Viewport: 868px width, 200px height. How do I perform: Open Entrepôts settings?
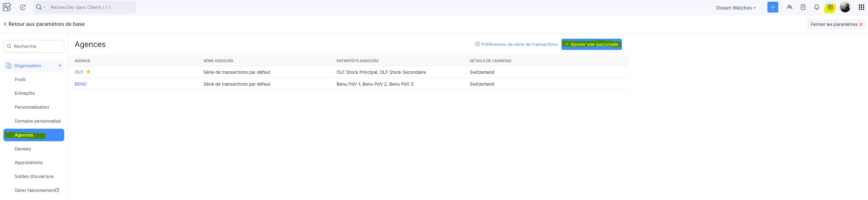click(x=24, y=93)
